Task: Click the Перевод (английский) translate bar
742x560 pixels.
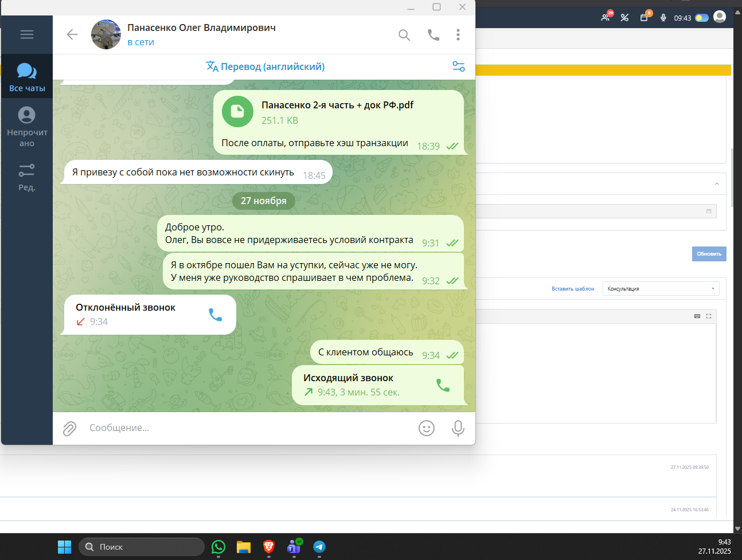Action: pyautogui.click(x=265, y=66)
